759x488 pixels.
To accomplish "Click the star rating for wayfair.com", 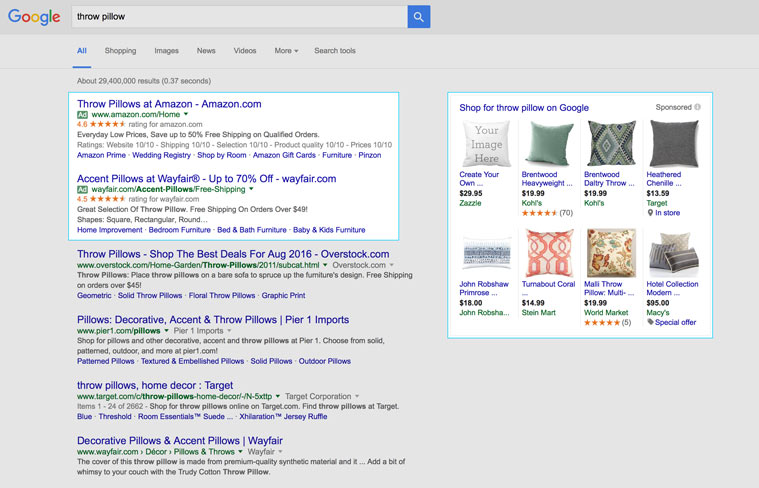I will 107,199.
